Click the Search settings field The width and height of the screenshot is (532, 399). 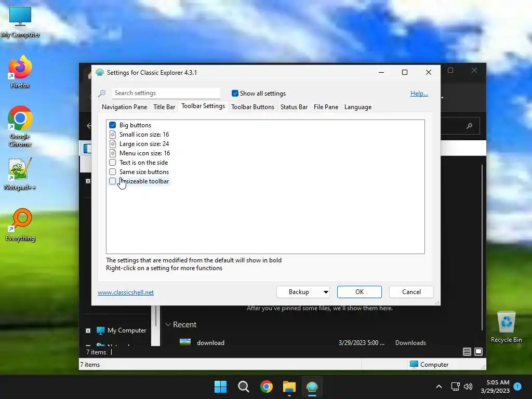point(166,93)
